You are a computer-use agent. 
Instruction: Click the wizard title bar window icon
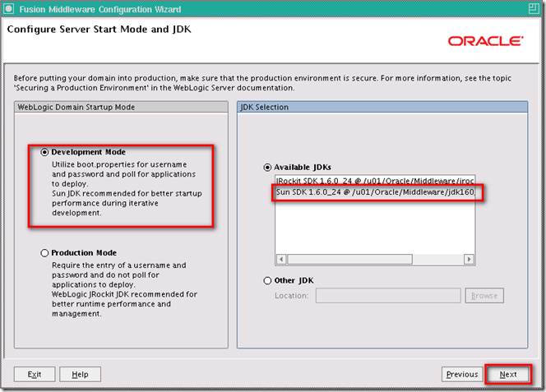click(9, 9)
